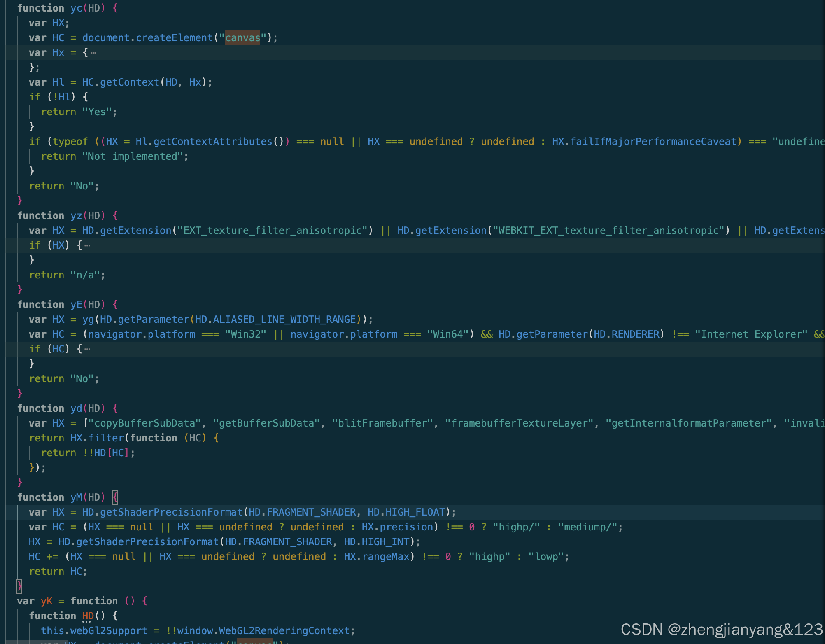Expand the folded 'var Hx = {' block
Image resolution: width=825 pixels, height=644 pixels.
[x=93, y=53]
